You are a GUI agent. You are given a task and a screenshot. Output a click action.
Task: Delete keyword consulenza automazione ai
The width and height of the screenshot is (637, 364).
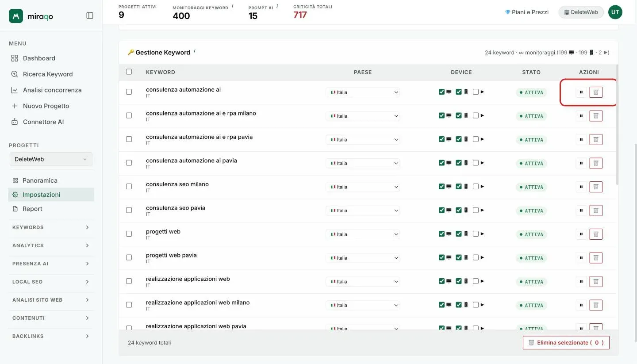[x=596, y=92]
